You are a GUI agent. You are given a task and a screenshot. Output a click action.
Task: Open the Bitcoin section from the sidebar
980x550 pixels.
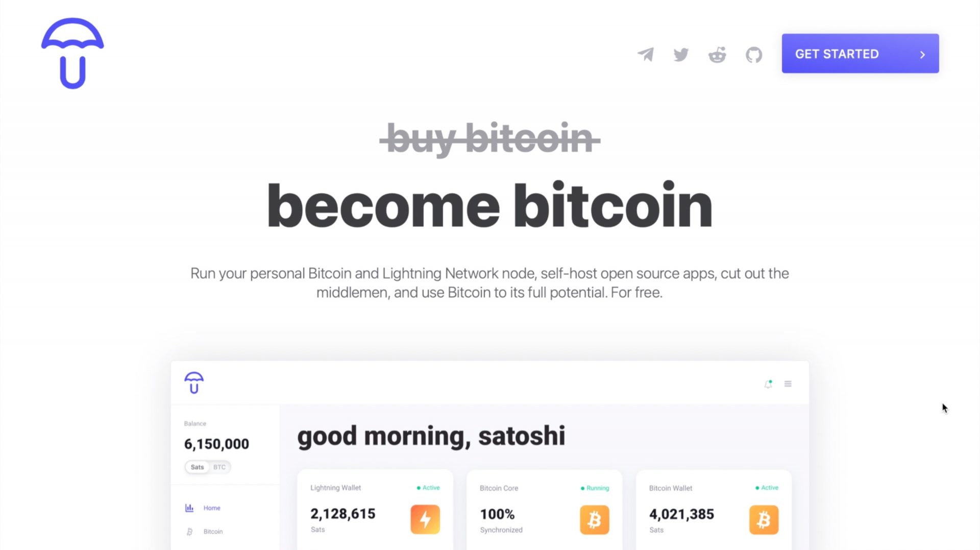click(213, 531)
